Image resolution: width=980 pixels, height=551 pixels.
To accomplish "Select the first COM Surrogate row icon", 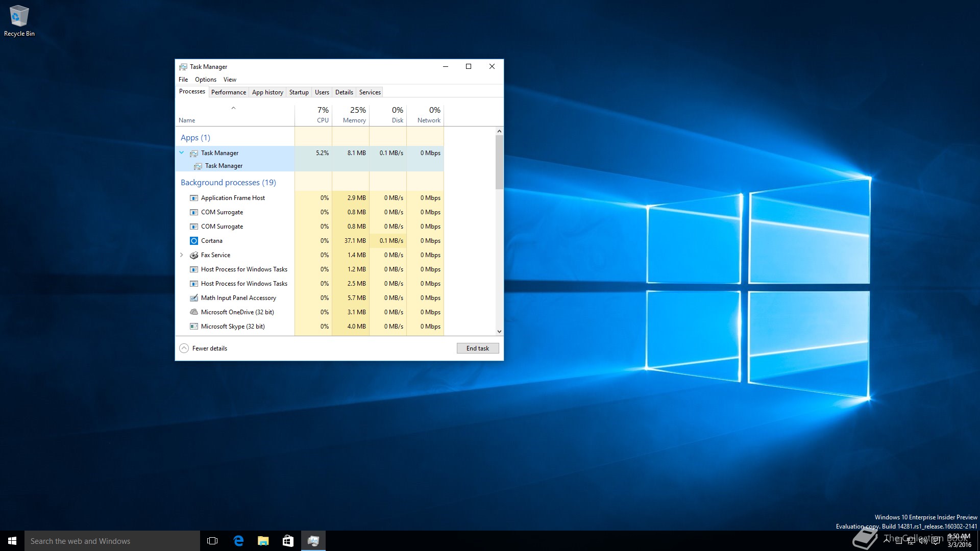I will (x=194, y=212).
